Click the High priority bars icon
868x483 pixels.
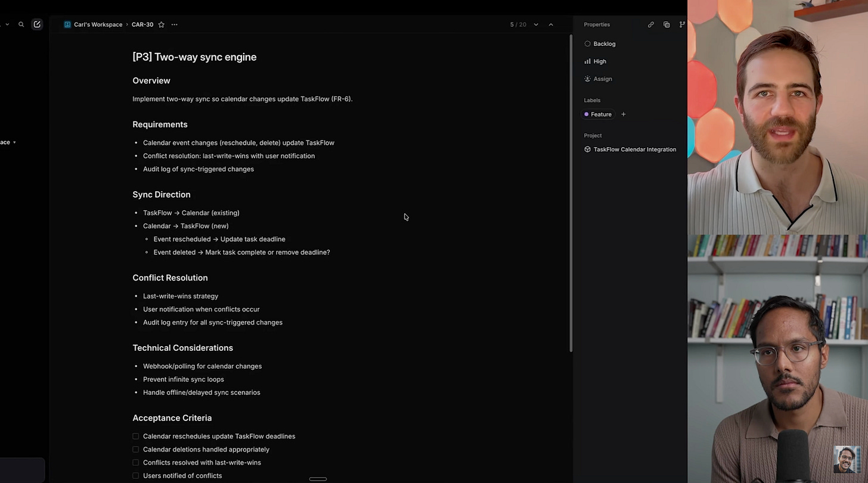pyautogui.click(x=587, y=61)
